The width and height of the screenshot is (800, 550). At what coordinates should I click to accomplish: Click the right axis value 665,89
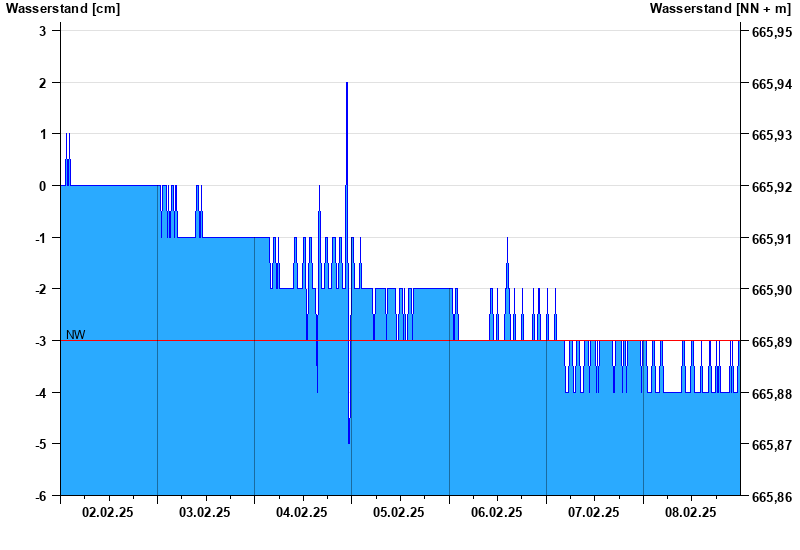[x=772, y=342]
